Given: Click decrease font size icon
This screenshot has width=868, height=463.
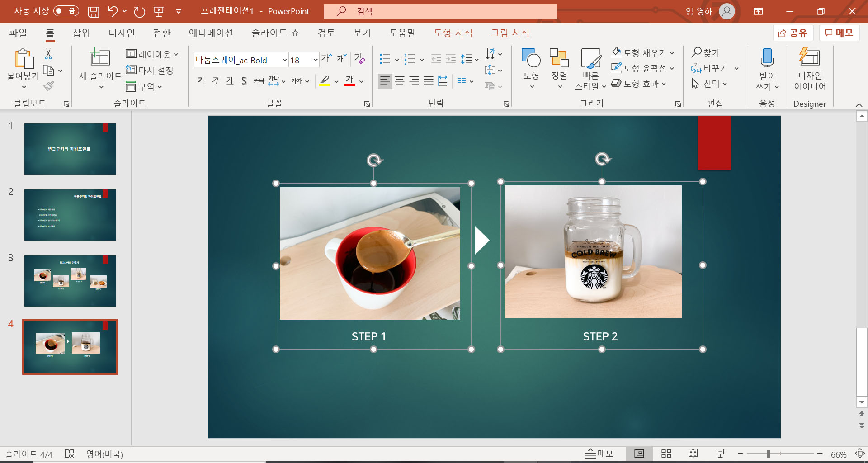Looking at the screenshot, I should [x=342, y=58].
